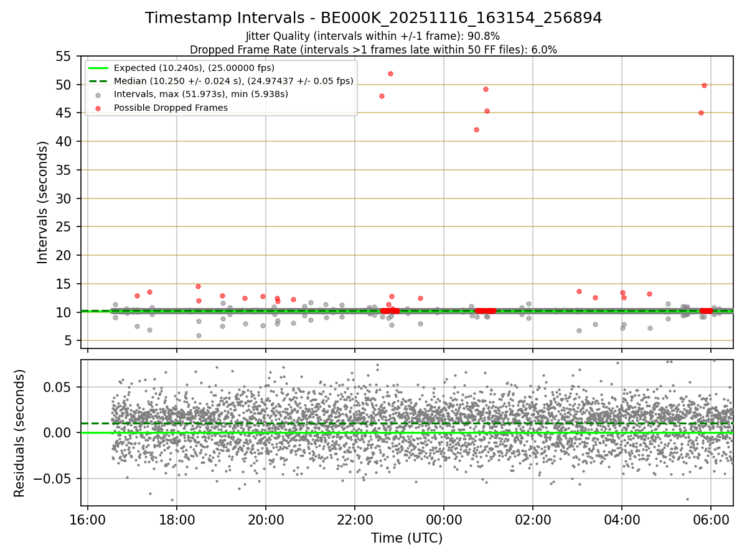The image size is (747, 560).
Task: Click the legend entry starting 'Median (10.250 +/- 0.024 s)'
Action: click(233, 81)
